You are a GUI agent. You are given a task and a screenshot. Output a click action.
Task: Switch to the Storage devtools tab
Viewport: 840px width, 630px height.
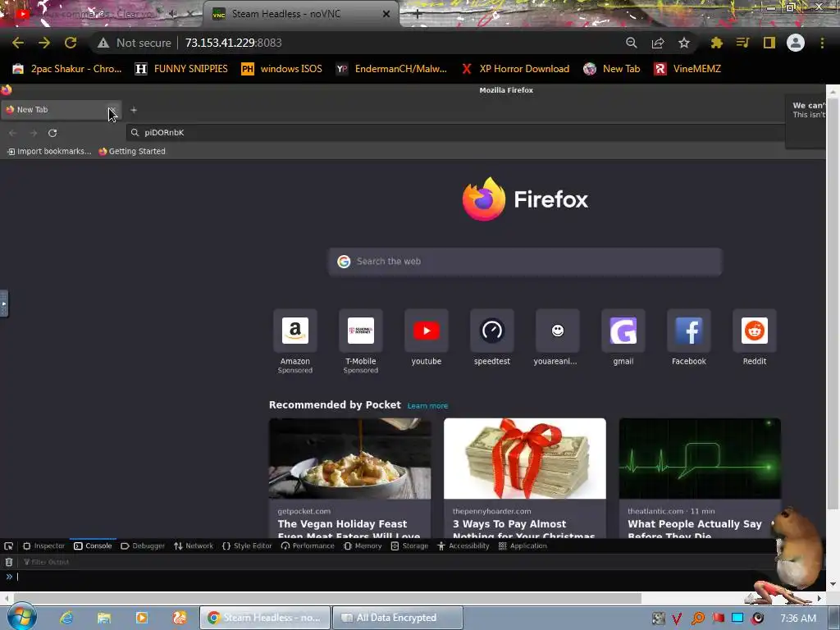(410, 546)
